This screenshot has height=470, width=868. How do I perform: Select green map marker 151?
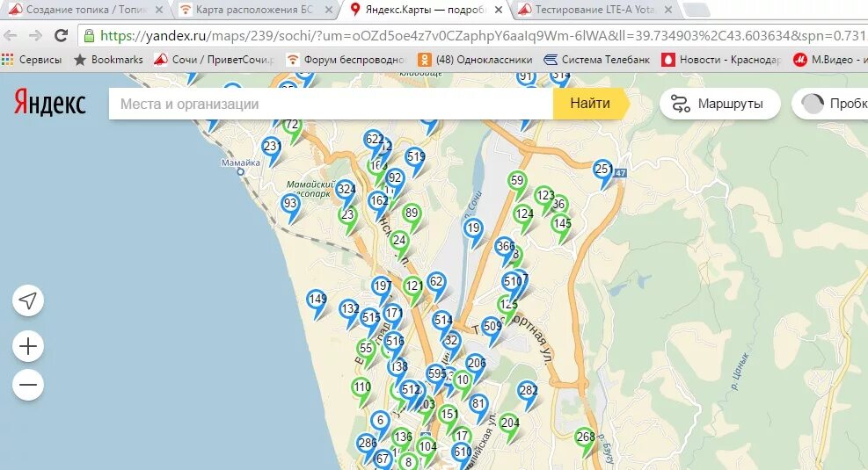449,416
